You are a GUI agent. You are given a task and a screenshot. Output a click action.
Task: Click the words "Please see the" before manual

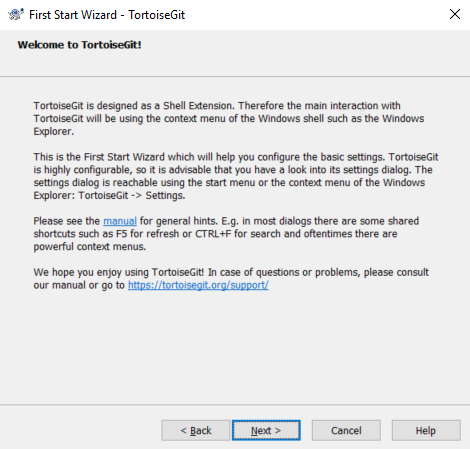tap(67, 221)
